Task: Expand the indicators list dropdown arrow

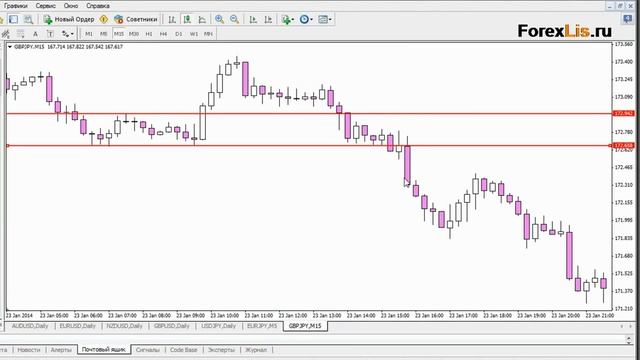Action: point(293,20)
